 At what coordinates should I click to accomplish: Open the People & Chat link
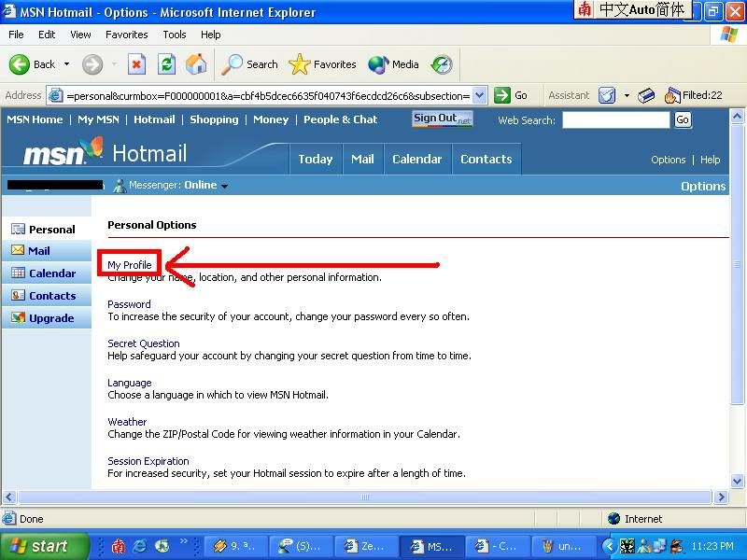pyautogui.click(x=340, y=119)
